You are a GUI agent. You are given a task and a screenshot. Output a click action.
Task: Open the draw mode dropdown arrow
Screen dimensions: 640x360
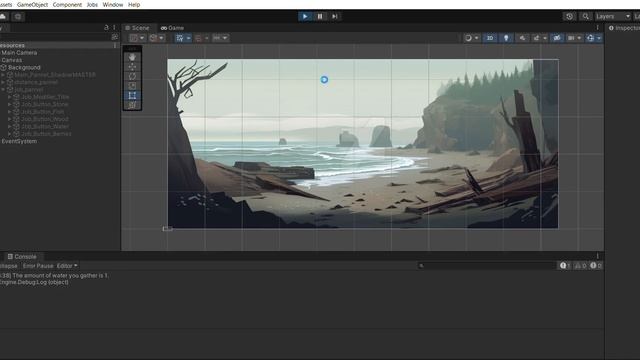point(476,38)
